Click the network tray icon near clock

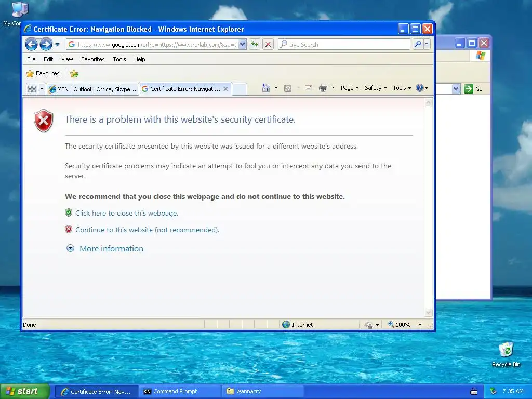click(494, 391)
